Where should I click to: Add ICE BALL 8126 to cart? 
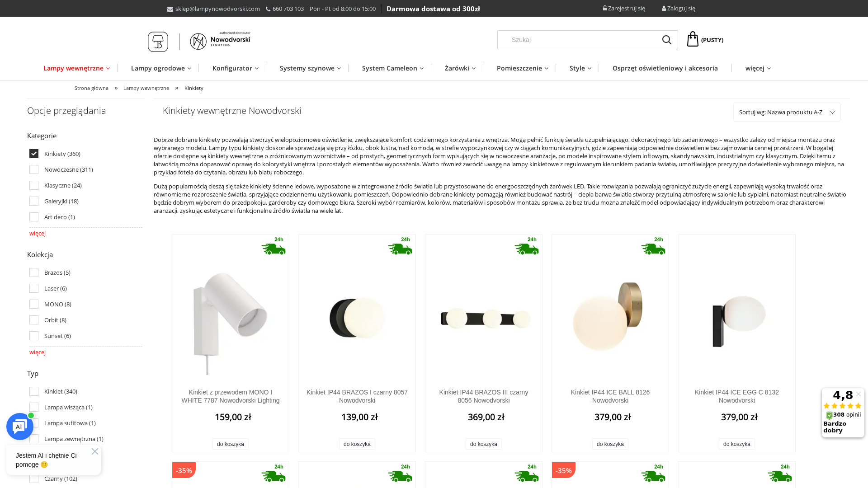coord(610,444)
